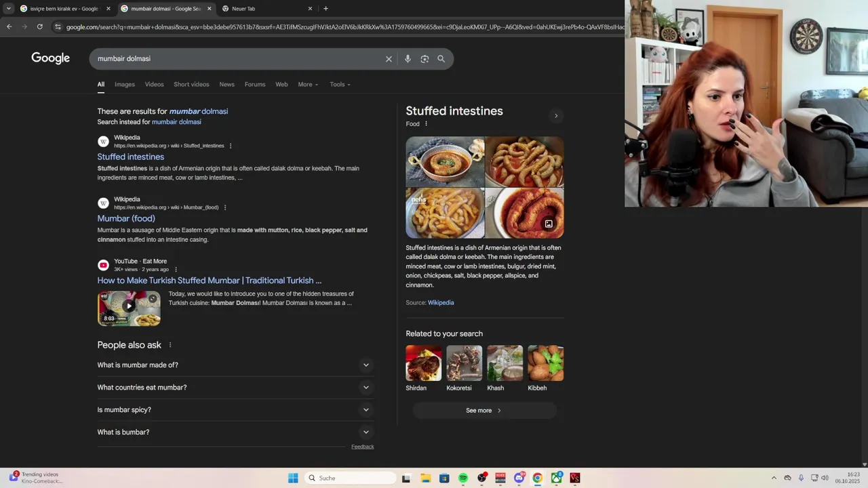Switch to Images results tab
Image resolution: width=868 pixels, height=488 pixels.
pyautogui.click(x=125, y=85)
